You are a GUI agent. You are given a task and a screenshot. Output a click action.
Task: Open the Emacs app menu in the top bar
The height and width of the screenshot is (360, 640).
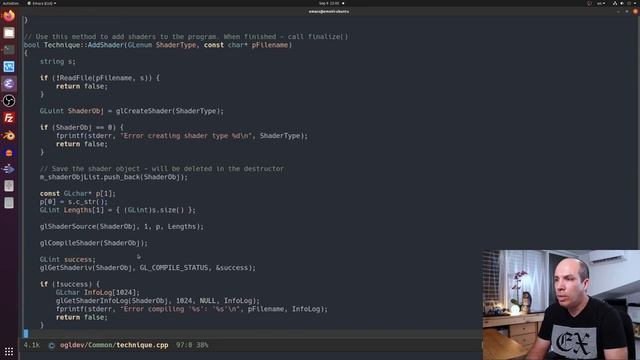pos(42,3)
